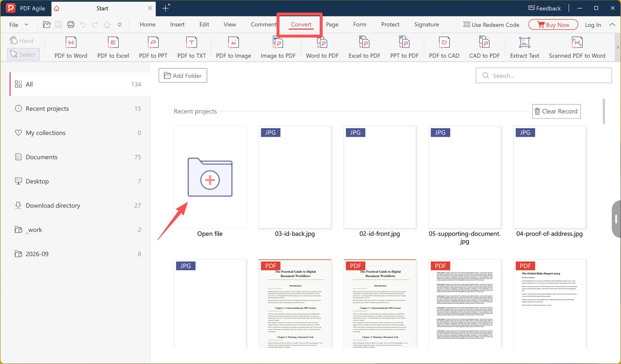This screenshot has width=621, height=364.
Task: Open the Signature tab
Action: coord(426,24)
